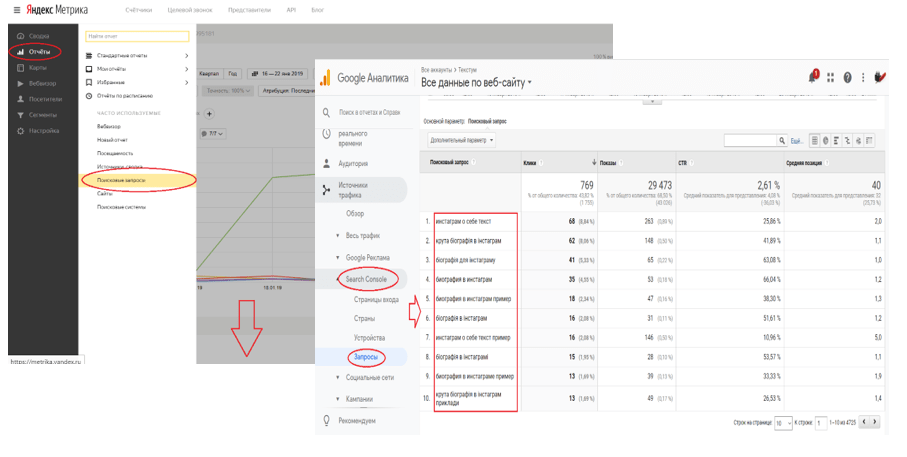The width and height of the screenshot is (907, 457).
Task: Open Yandex Metrika hamburger menu
Action: point(17,10)
